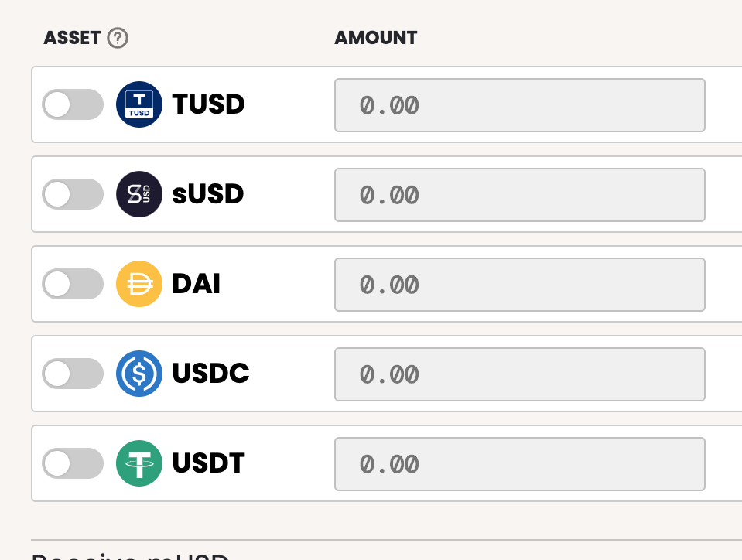The height and width of the screenshot is (560, 742).
Task: Click the sUSD token logo
Action: tap(139, 194)
